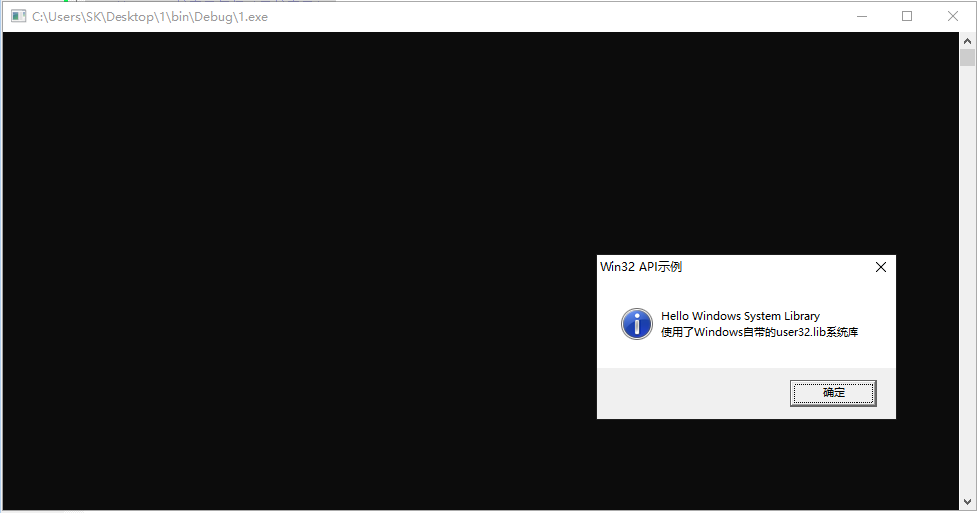Click empty title bar space right of path
This screenshot has height=513, width=980.
pos(548,16)
